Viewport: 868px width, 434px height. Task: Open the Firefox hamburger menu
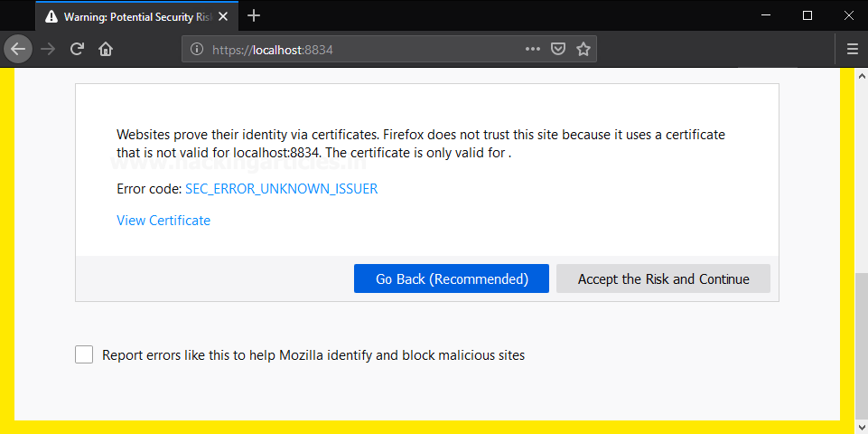(853, 50)
